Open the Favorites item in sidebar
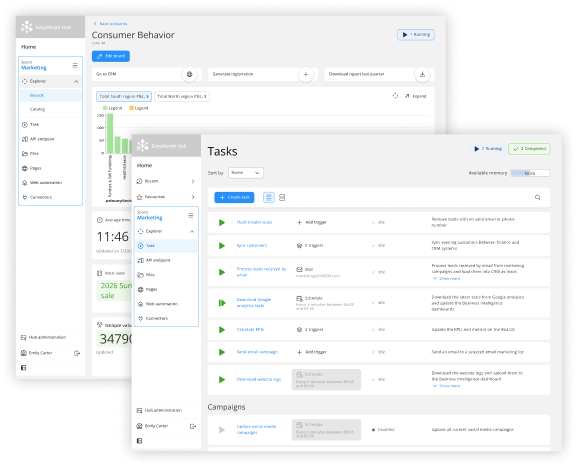 [x=166, y=197]
